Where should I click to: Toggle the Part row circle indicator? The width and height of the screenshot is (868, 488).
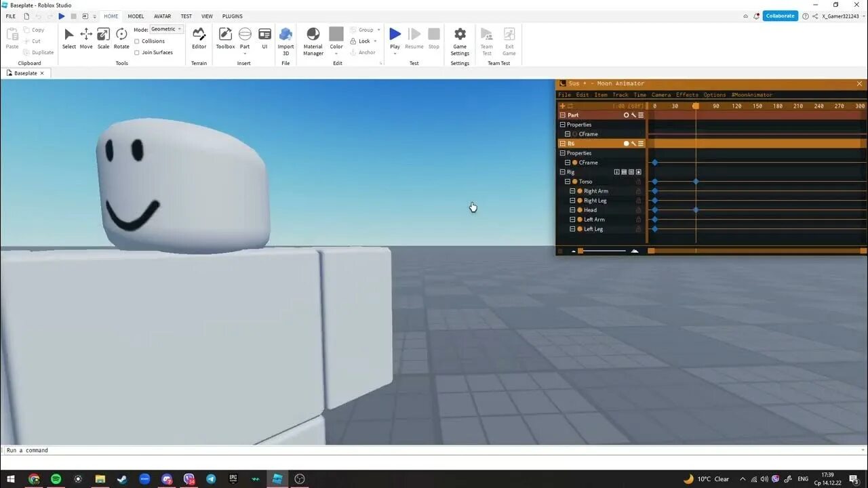[x=627, y=115]
